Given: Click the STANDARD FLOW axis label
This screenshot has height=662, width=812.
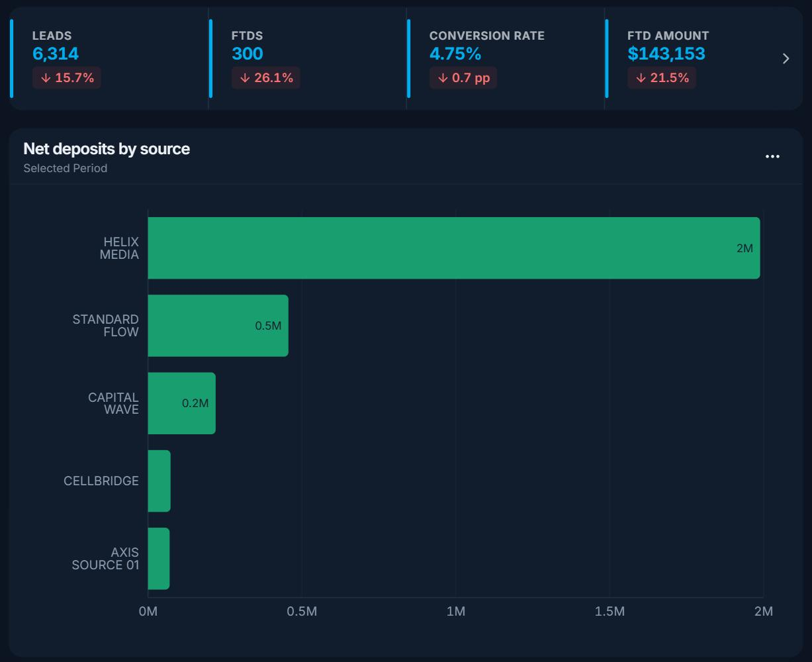Looking at the screenshot, I should (106, 326).
